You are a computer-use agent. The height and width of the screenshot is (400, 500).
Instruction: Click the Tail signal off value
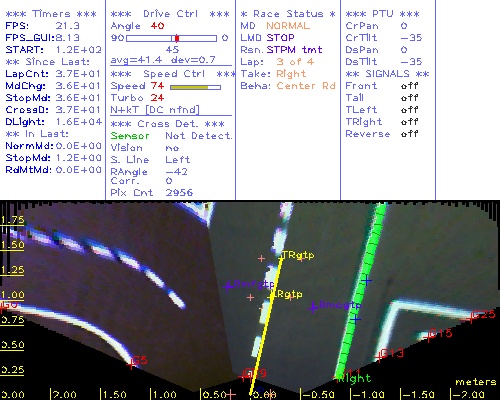tap(409, 98)
